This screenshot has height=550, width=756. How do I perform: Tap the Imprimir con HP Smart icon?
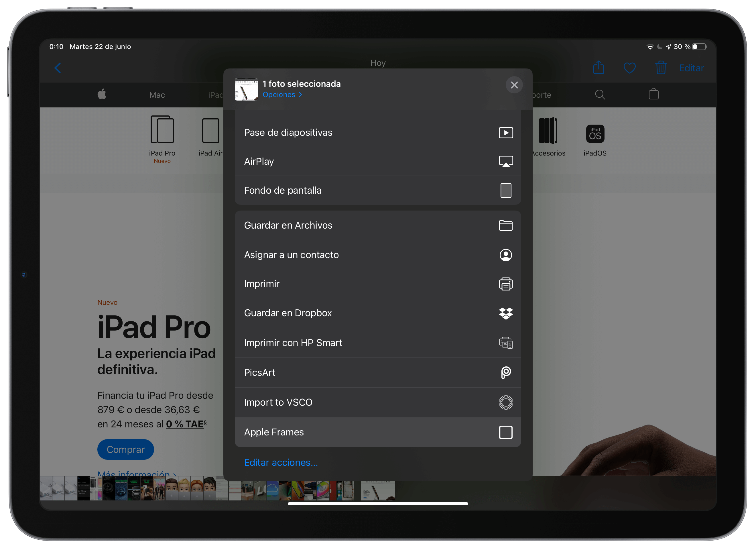coord(505,343)
